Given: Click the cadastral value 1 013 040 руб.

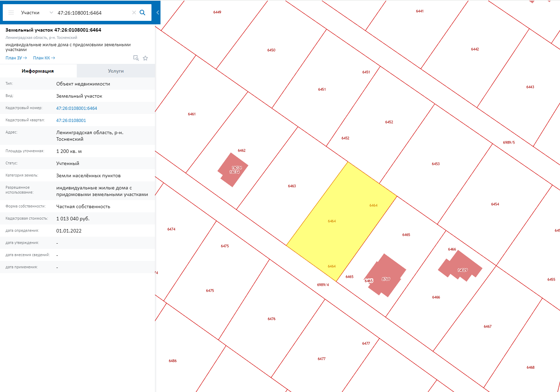Looking at the screenshot, I should (x=73, y=219).
